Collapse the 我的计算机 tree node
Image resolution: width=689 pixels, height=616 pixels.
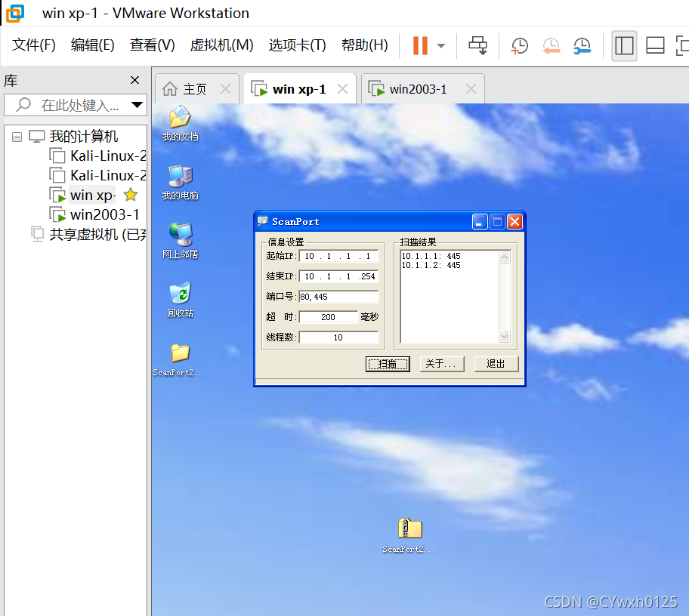click(17, 137)
